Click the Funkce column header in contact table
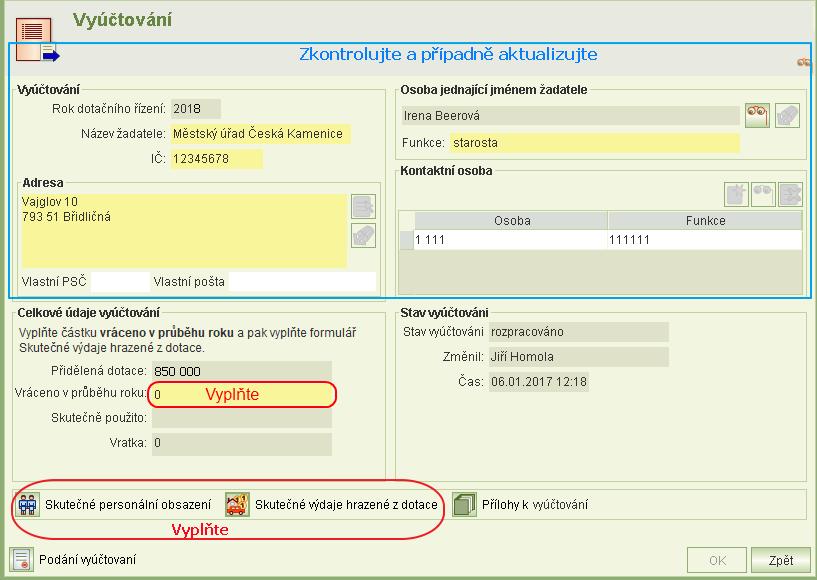 pos(705,221)
